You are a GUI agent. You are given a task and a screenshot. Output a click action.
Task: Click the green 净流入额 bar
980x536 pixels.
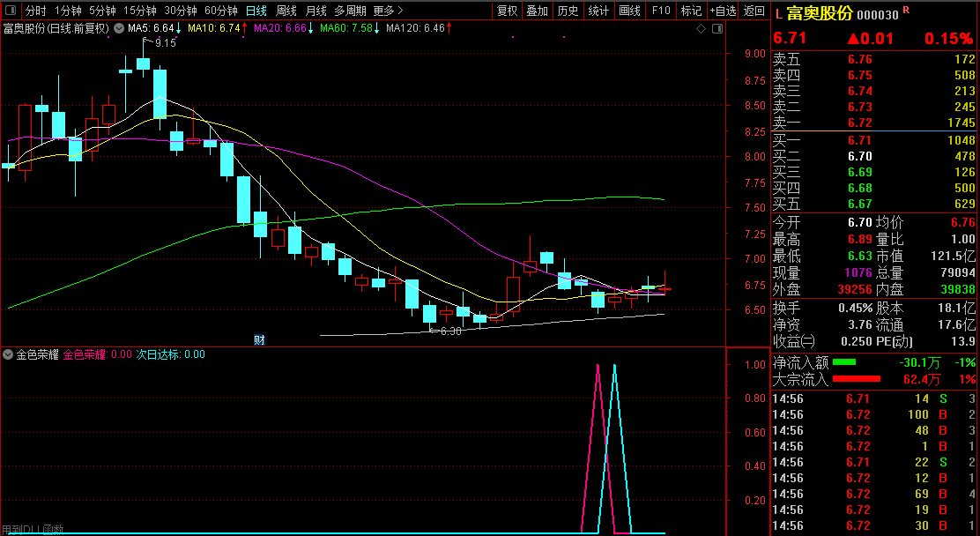tap(844, 361)
